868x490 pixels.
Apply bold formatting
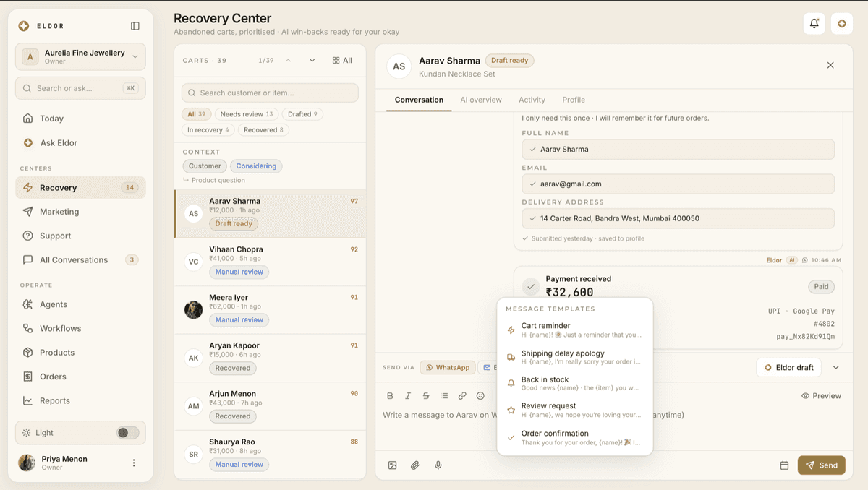point(391,396)
